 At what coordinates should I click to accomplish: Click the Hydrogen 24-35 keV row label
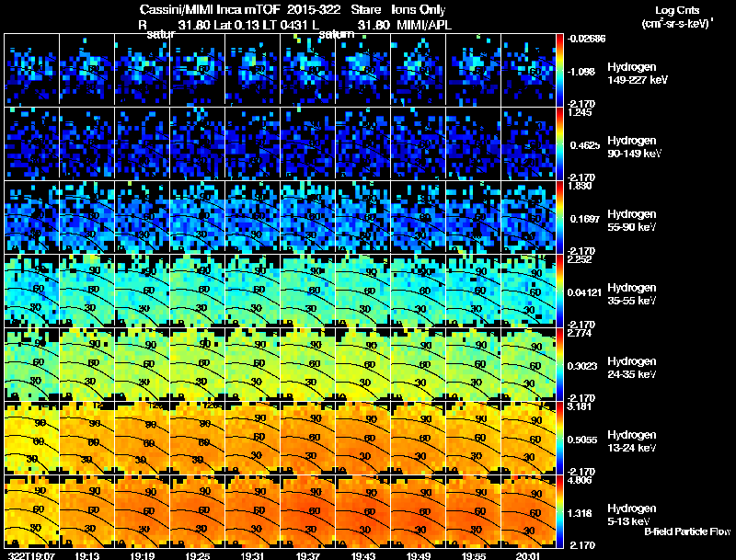(x=632, y=368)
